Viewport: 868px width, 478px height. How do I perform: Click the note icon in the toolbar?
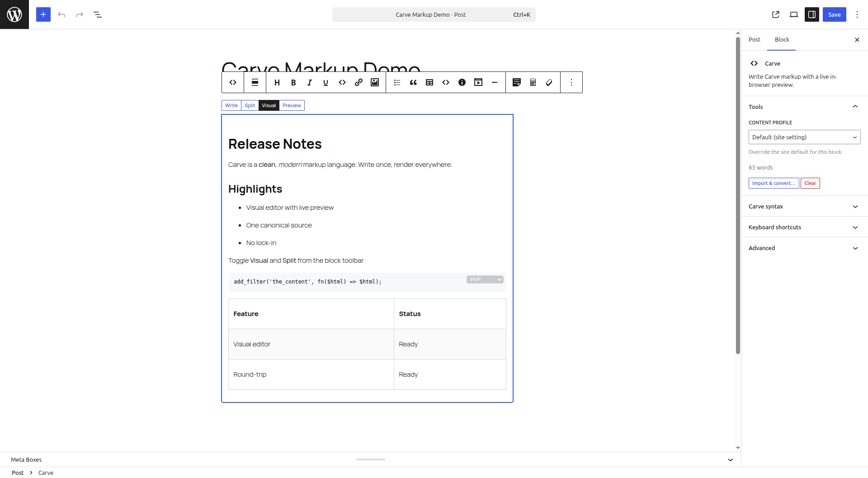[517, 82]
